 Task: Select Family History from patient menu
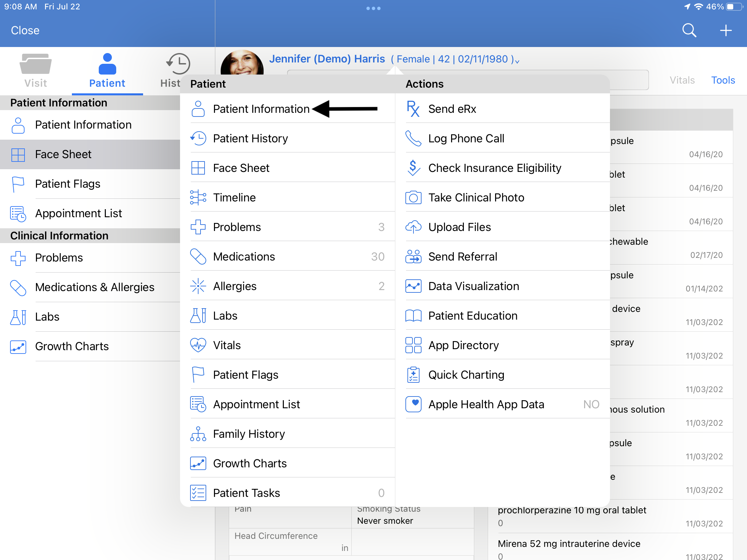coord(249,433)
